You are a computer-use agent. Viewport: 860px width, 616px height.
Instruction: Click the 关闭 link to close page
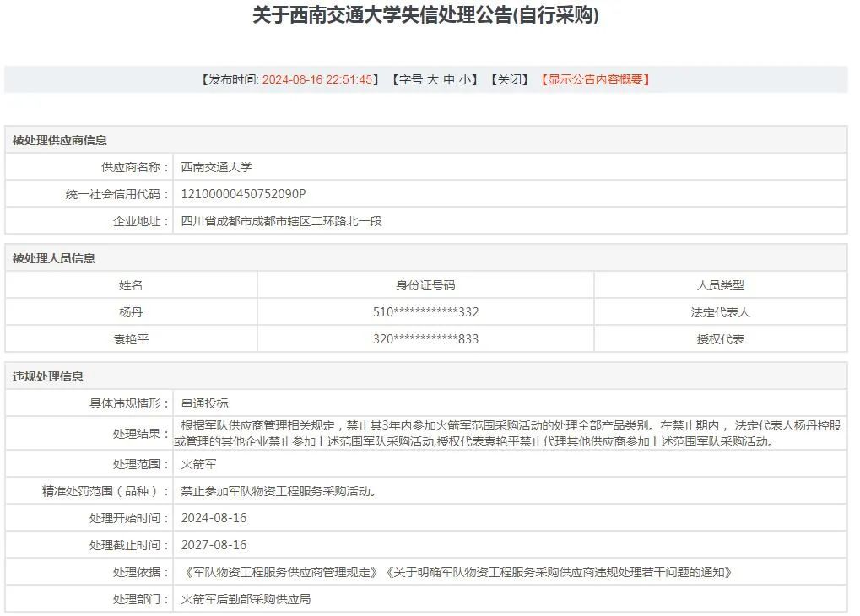click(x=511, y=79)
